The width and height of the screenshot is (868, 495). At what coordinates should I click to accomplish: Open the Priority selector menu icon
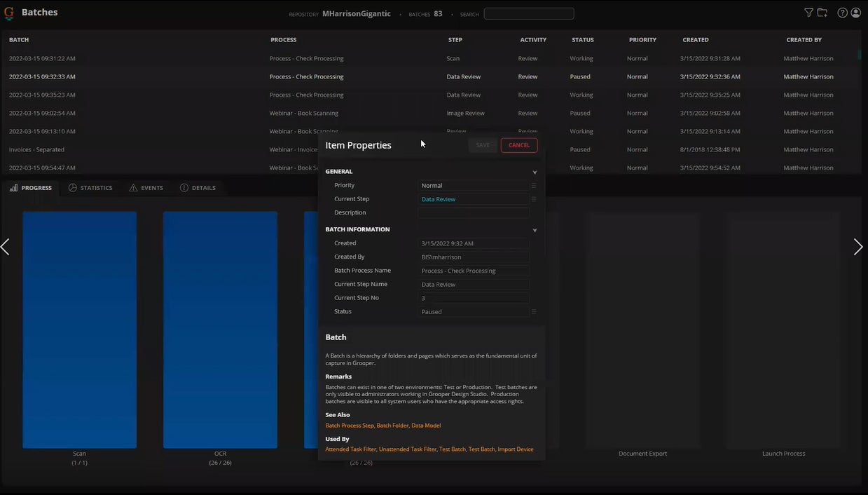[x=532, y=184]
